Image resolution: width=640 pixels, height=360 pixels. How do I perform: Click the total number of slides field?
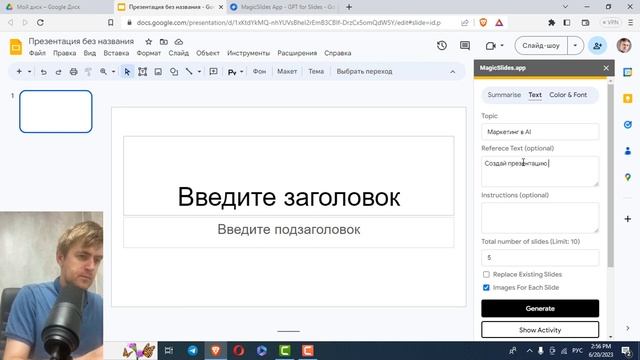click(x=540, y=258)
